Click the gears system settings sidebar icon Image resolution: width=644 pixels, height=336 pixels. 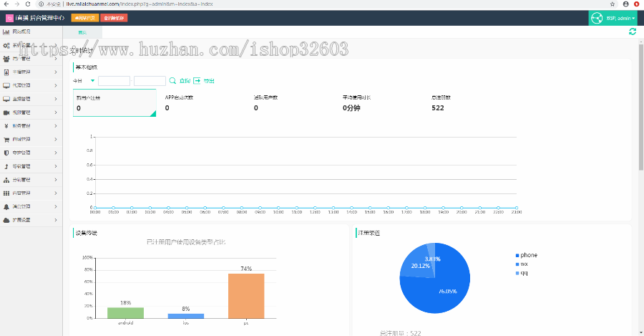(x=6, y=45)
